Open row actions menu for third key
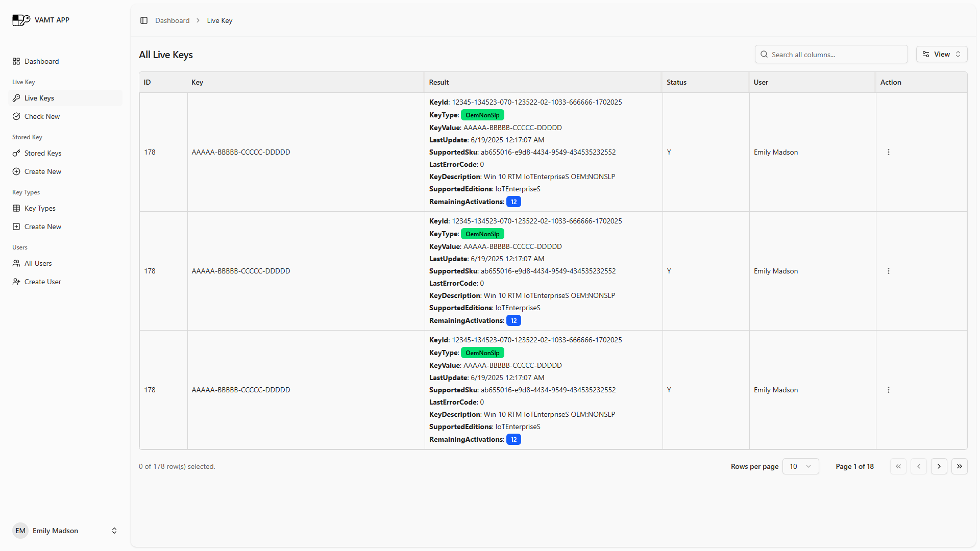 coord(888,390)
